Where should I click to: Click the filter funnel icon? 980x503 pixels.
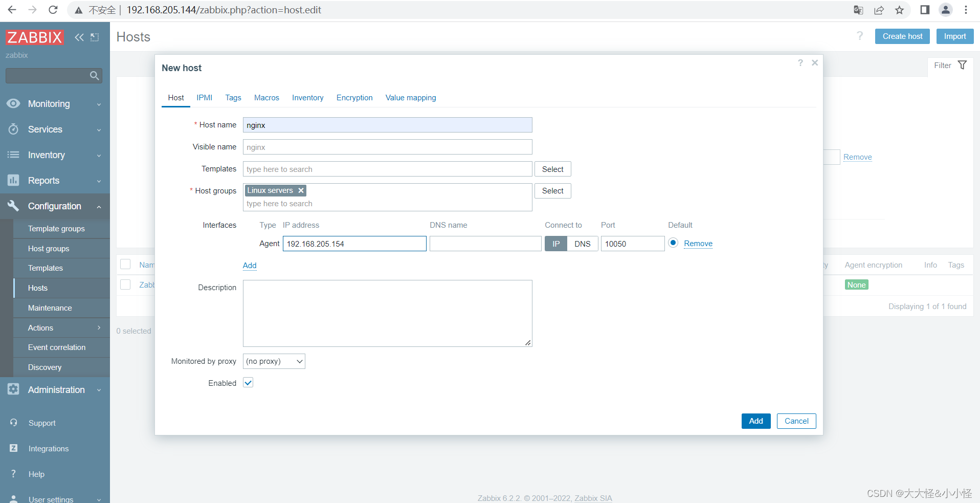pyautogui.click(x=962, y=65)
